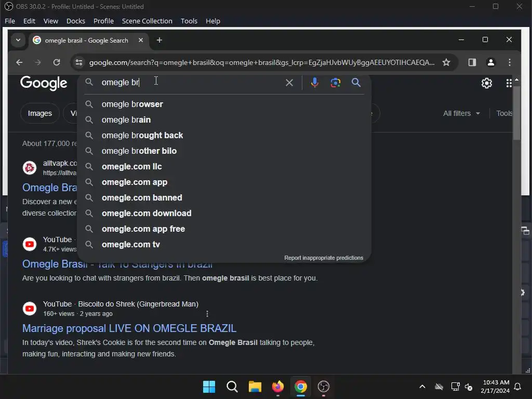Open the search Tools button

[504, 113]
